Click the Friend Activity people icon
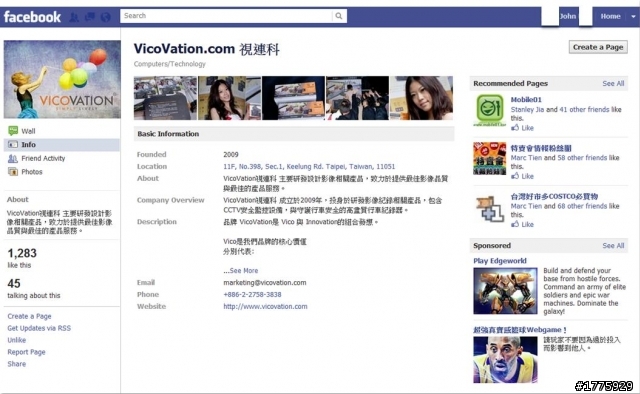 pyautogui.click(x=13, y=158)
